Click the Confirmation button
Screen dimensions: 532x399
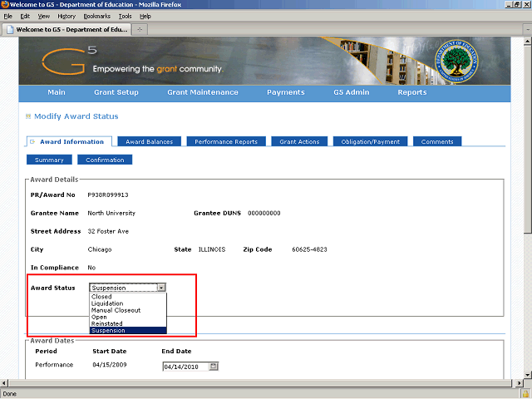click(105, 160)
